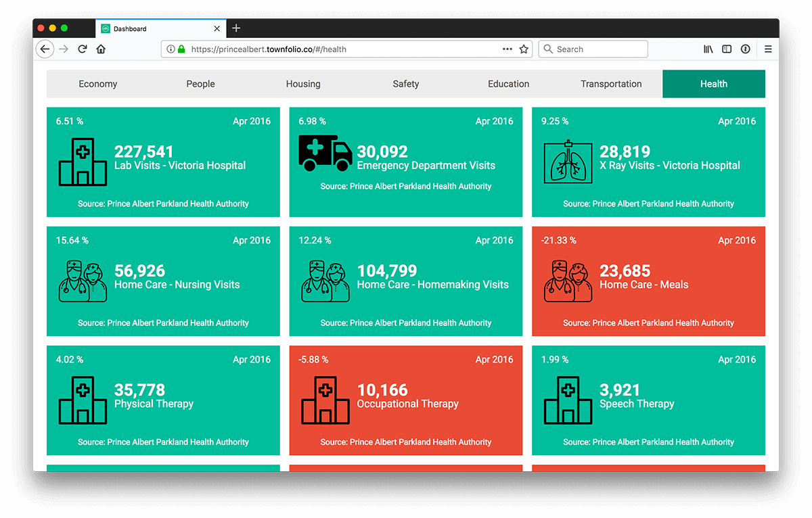Image resolution: width=812 pixels, height=518 pixels.
Task: Open the browser hamburger menu
Action: point(768,49)
